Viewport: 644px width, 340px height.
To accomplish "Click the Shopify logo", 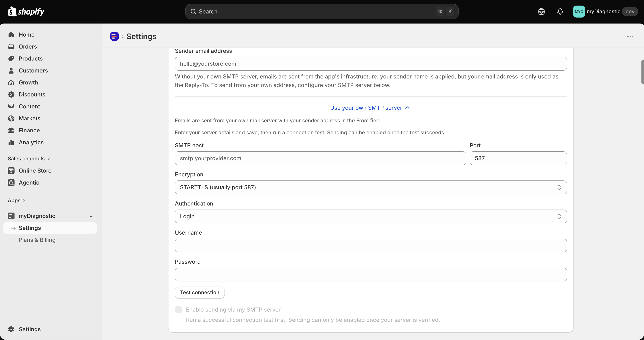I will point(26,12).
